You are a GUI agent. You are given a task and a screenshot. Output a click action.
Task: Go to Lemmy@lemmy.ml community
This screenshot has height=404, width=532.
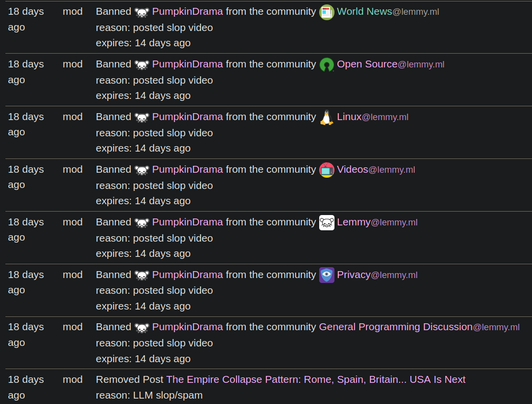point(377,222)
